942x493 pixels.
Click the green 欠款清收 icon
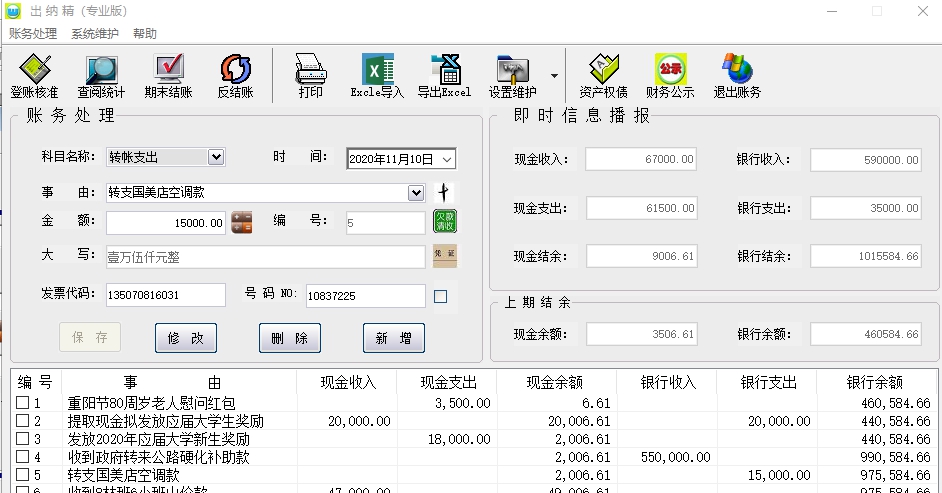pyautogui.click(x=445, y=221)
